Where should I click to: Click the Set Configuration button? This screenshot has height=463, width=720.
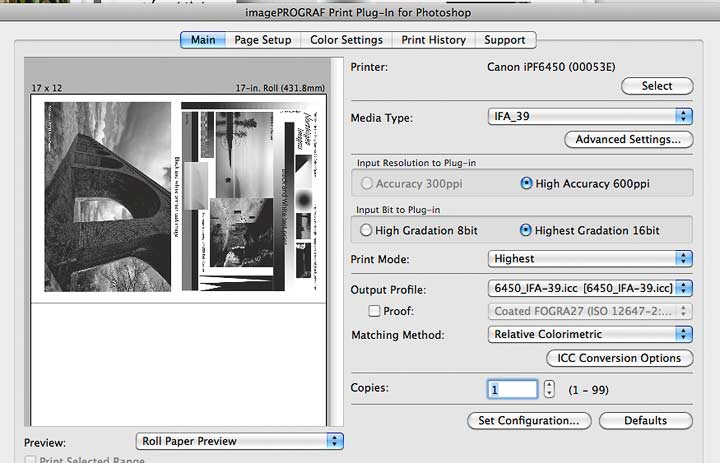pos(529,420)
